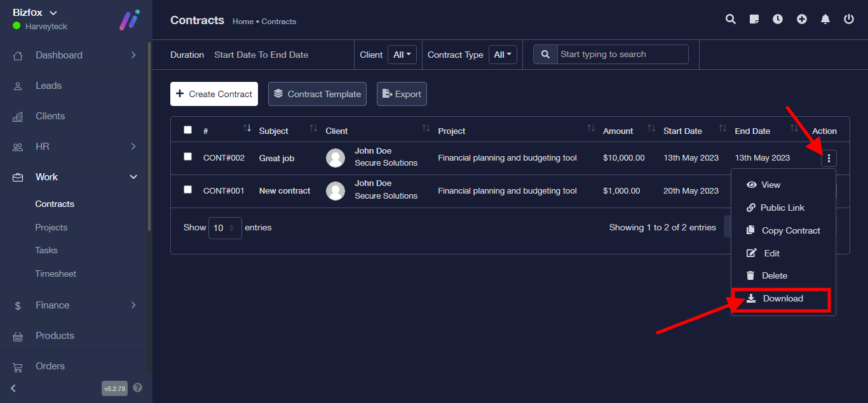Click the power logout icon

(849, 20)
